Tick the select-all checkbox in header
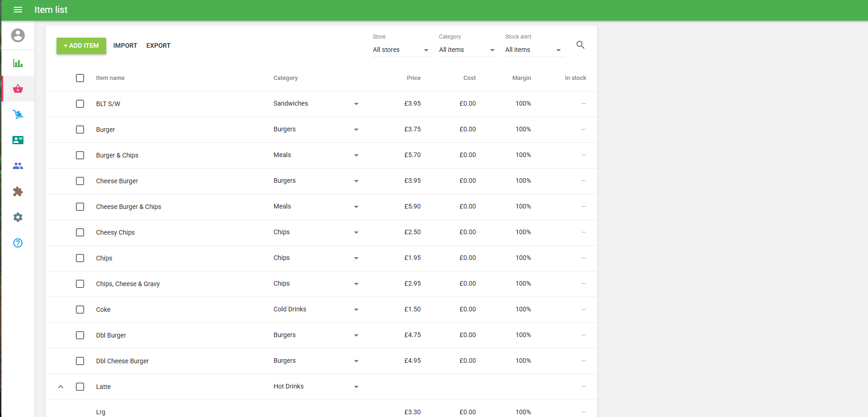 [80, 78]
